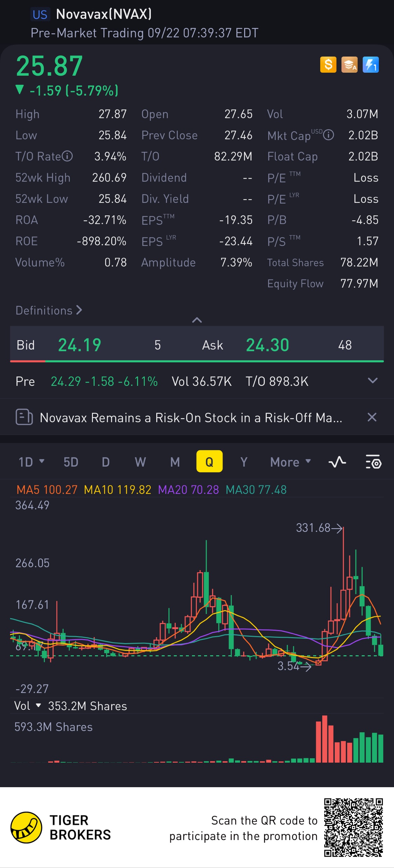Tap the 331.68 high marker on chart
This screenshot has height=868, width=394.
click(x=319, y=528)
